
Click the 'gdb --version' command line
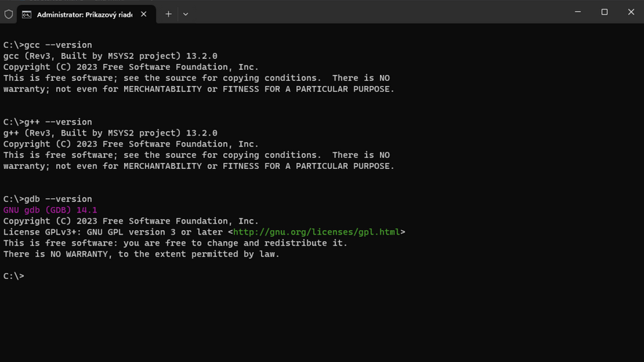[x=47, y=200]
